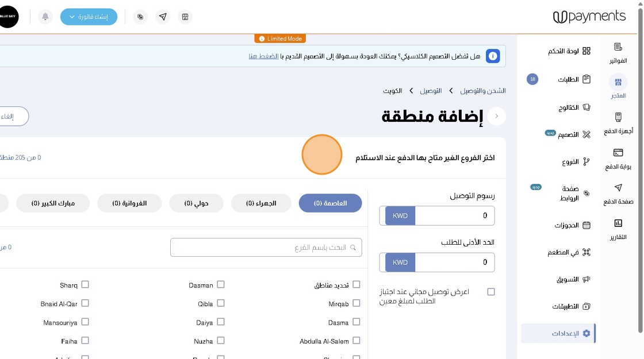Open design (التصميم) menu item
This screenshot has width=644, height=359.
[x=574, y=134]
